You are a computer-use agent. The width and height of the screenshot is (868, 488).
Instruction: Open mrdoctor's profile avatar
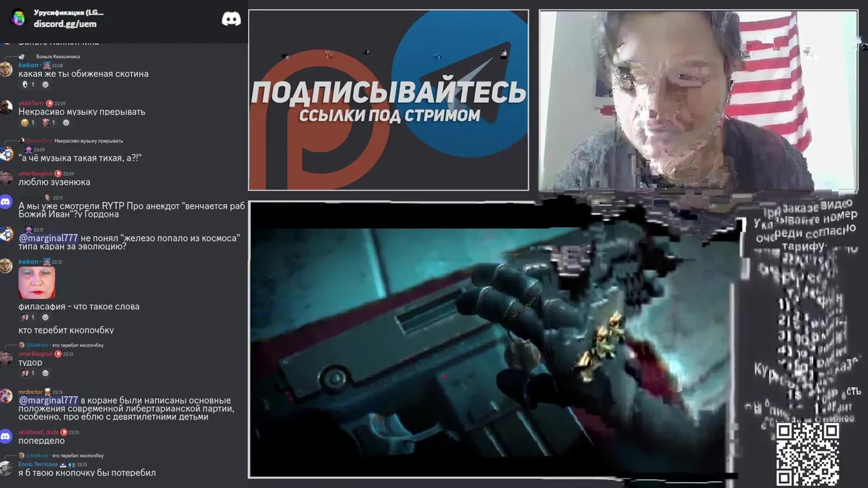(6, 396)
